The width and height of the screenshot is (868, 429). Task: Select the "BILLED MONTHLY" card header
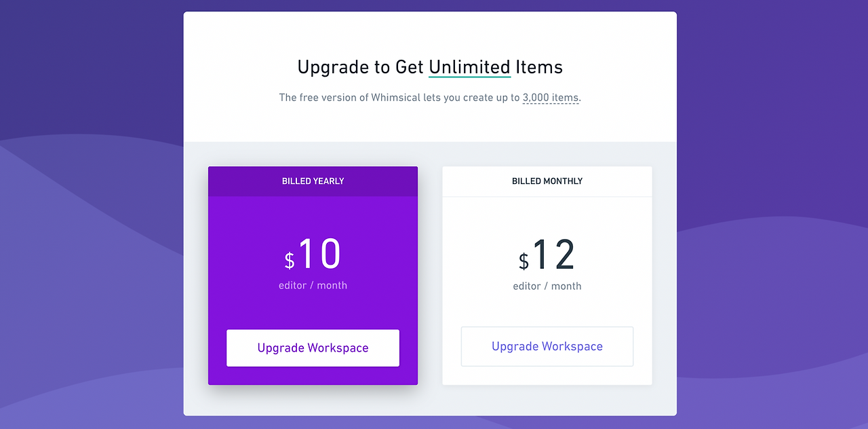point(547,181)
